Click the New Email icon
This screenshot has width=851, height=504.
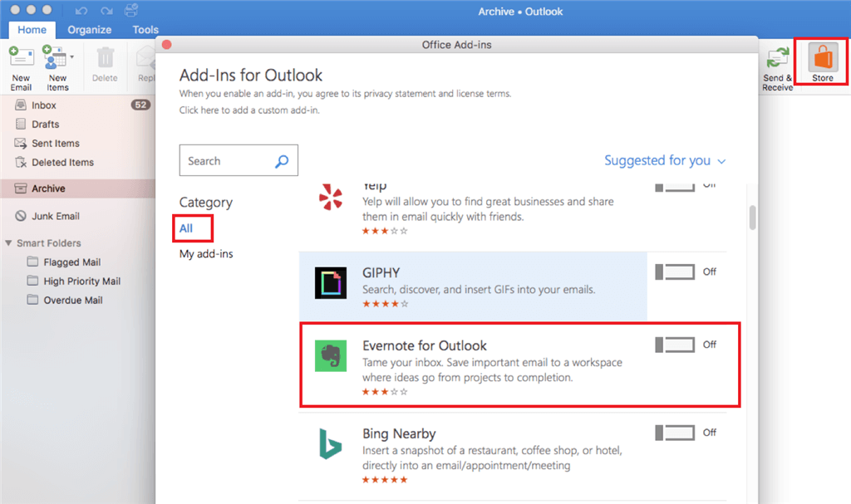pos(21,57)
